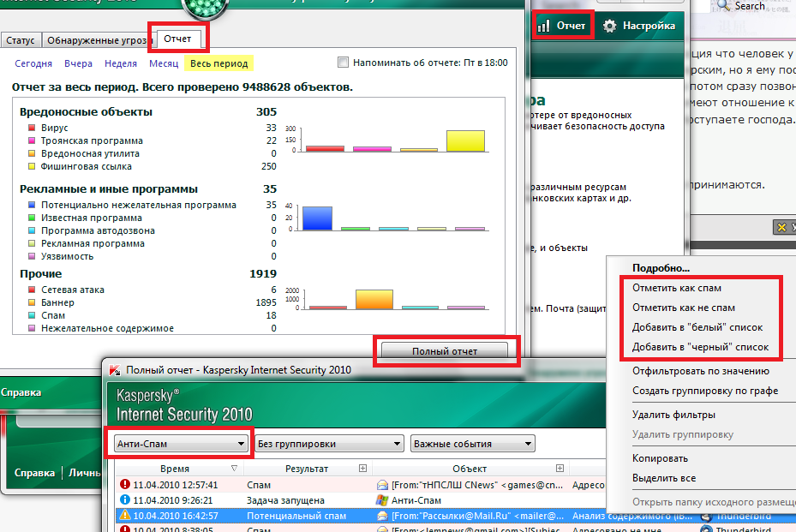
Task: Switch to the Статус tab
Action: click(21, 40)
